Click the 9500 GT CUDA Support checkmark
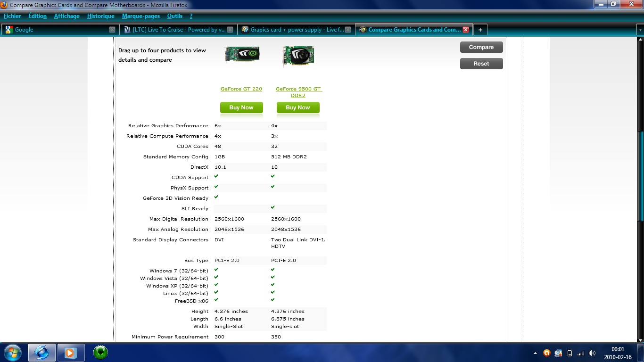 point(273,176)
